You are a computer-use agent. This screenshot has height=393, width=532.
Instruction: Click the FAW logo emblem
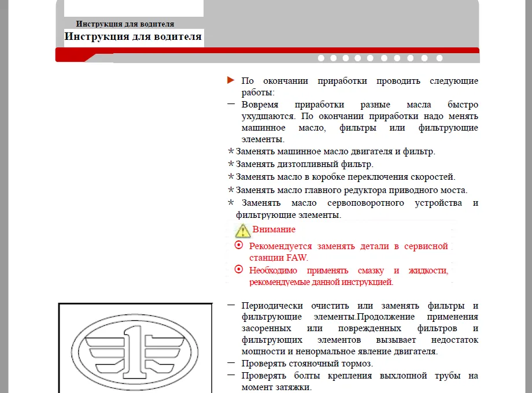(x=135, y=350)
